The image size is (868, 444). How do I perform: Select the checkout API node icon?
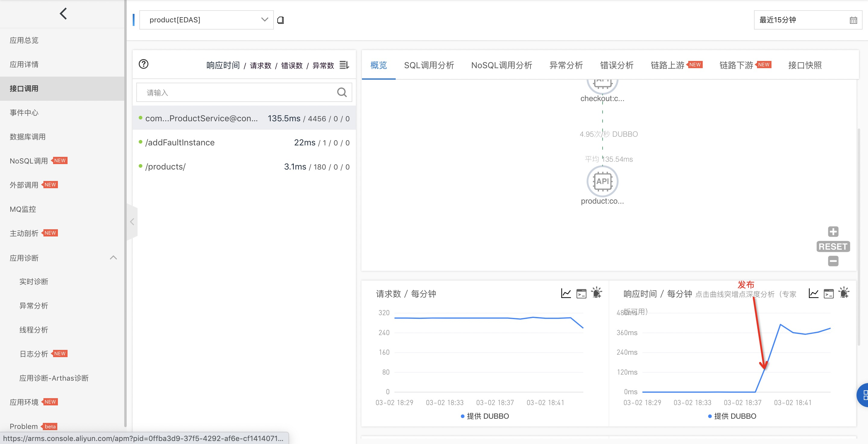pos(602,86)
